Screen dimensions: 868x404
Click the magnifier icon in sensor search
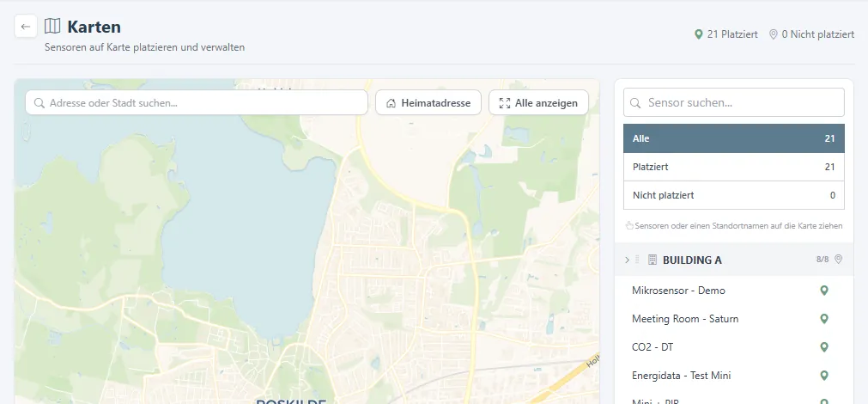[x=636, y=103]
